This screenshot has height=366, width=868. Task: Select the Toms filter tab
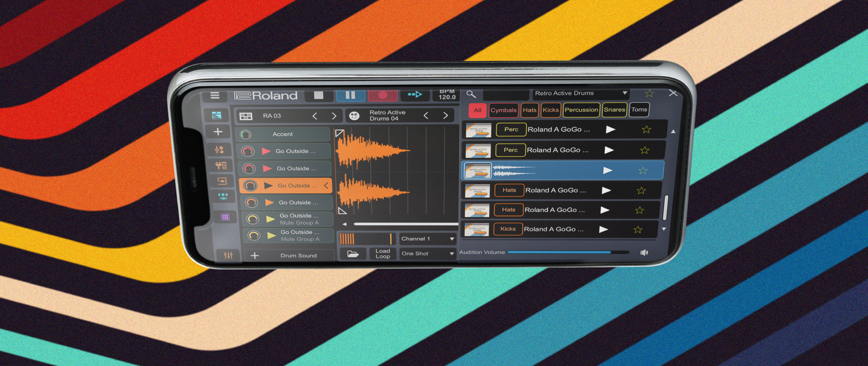click(639, 110)
